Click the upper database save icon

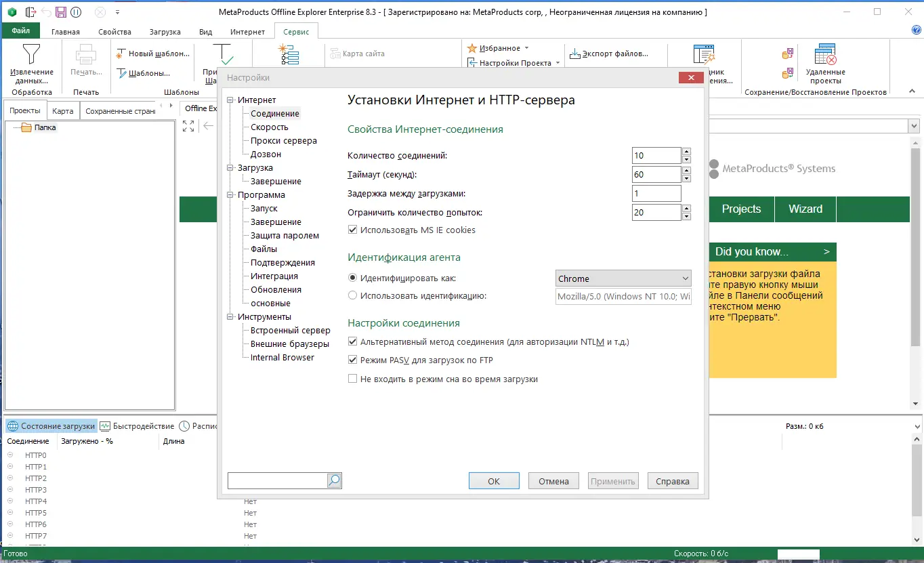[788, 54]
